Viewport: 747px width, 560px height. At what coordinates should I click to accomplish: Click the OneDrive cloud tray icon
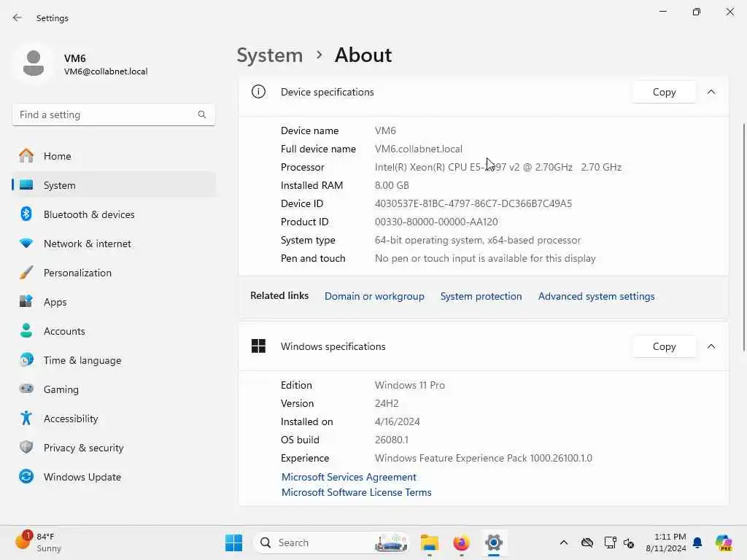pos(587,542)
